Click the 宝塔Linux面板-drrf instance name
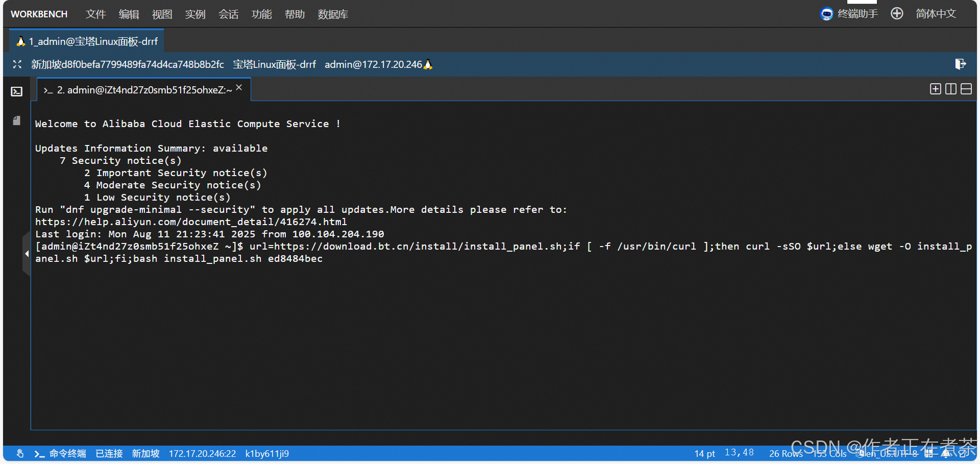 pyautogui.click(x=275, y=64)
